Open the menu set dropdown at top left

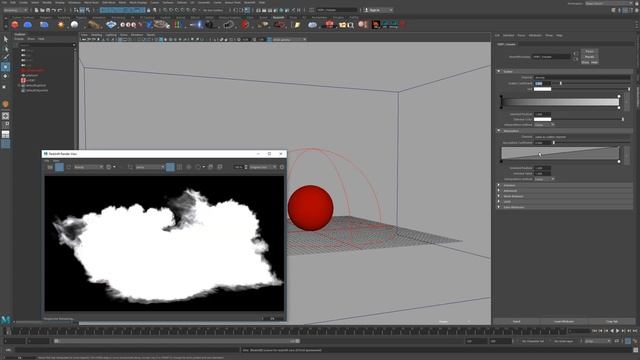[x=16, y=10]
